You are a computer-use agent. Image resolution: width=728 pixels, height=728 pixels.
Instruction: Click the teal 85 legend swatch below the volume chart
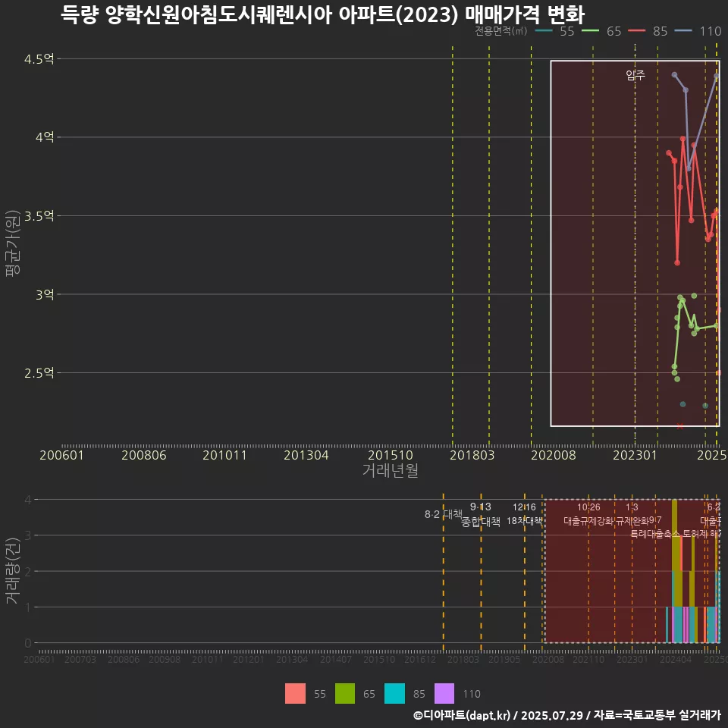394,694
